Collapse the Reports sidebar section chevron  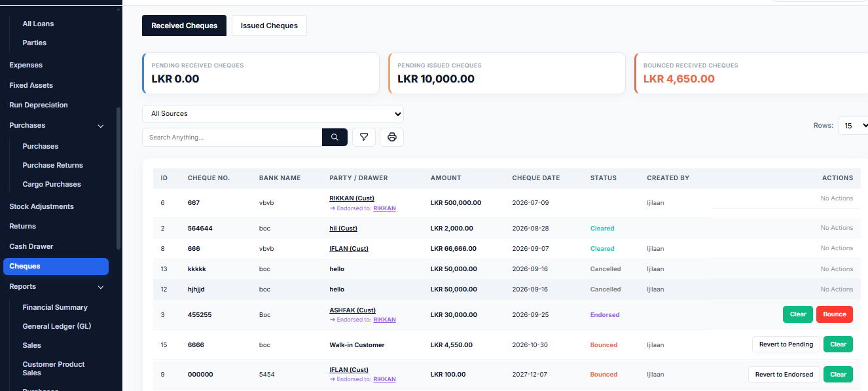[101, 287]
